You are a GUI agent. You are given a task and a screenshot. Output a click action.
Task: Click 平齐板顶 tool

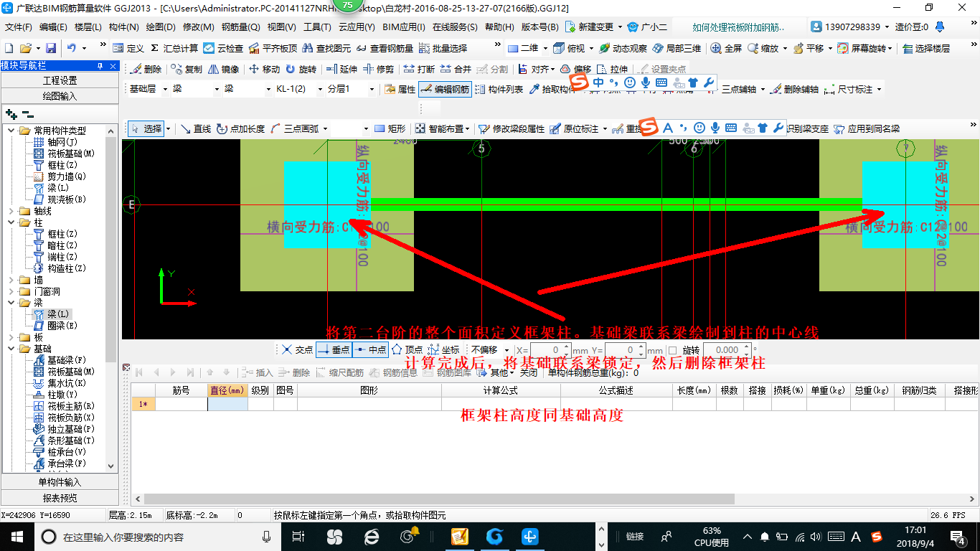point(272,48)
